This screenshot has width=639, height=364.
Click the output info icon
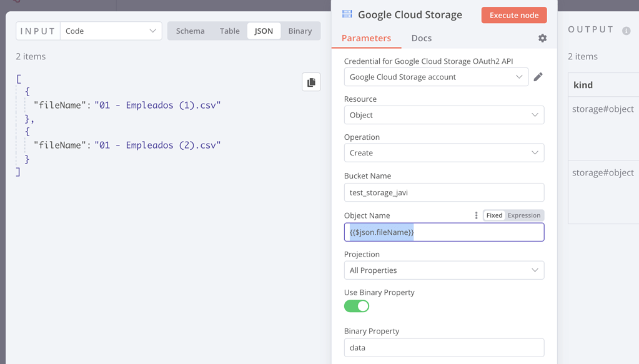tap(626, 31)
